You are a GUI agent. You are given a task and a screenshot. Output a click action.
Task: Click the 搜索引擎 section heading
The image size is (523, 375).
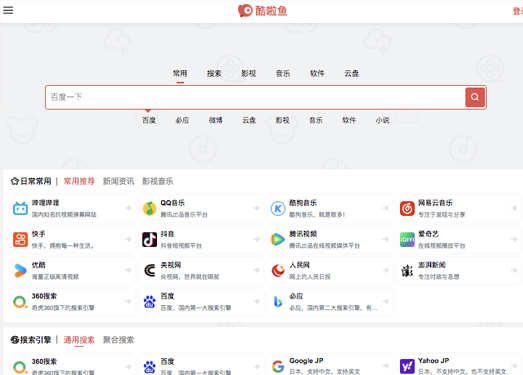36,340
